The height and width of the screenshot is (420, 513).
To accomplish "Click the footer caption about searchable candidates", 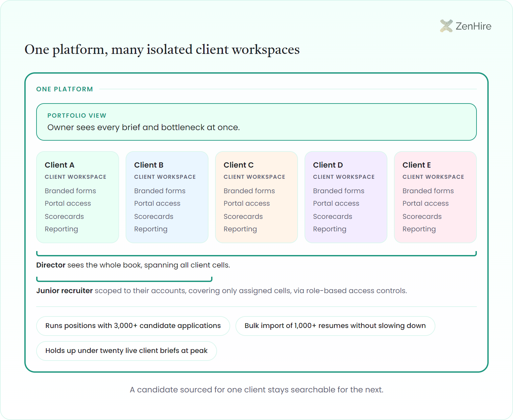I will (x=256, y=390).
